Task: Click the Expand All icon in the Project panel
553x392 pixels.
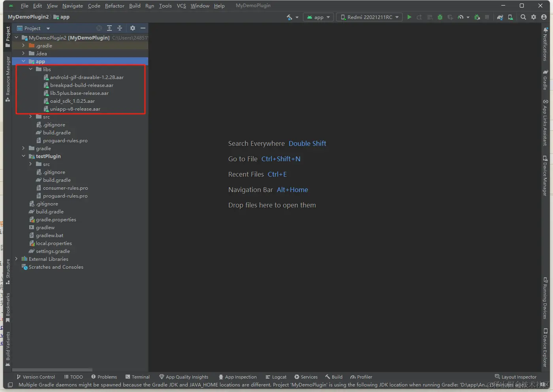Action: click(109, 28)
